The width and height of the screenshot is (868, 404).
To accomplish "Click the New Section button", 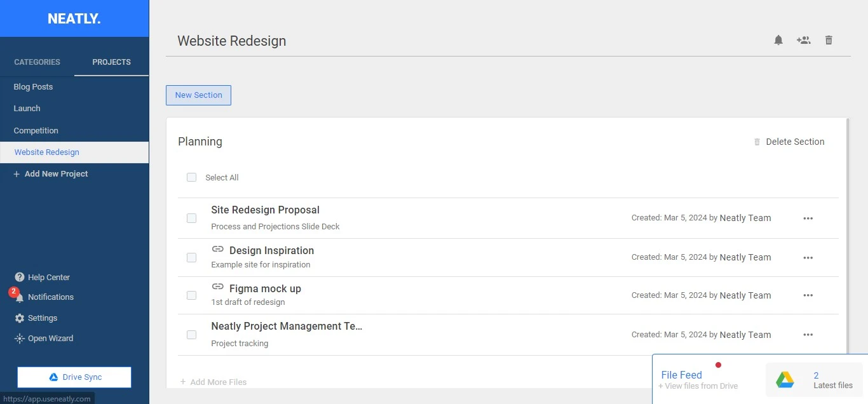I will (198, 95).
